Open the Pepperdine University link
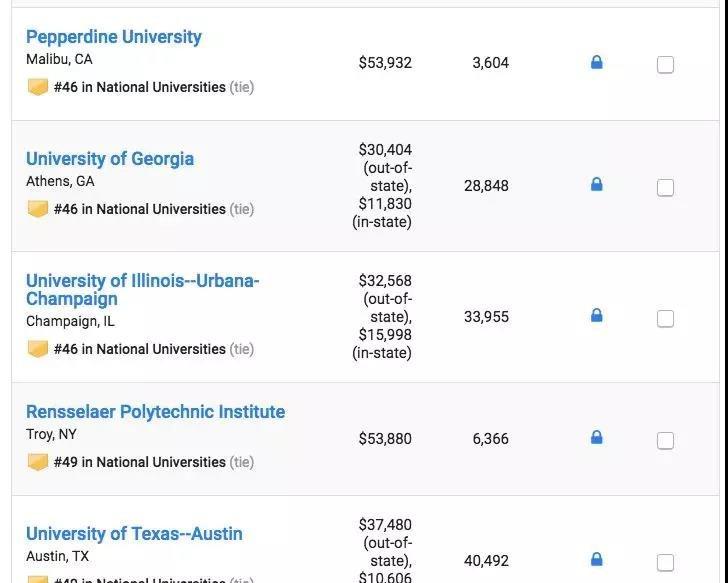This screenshot has height=583, width=728. pos(114,37)
